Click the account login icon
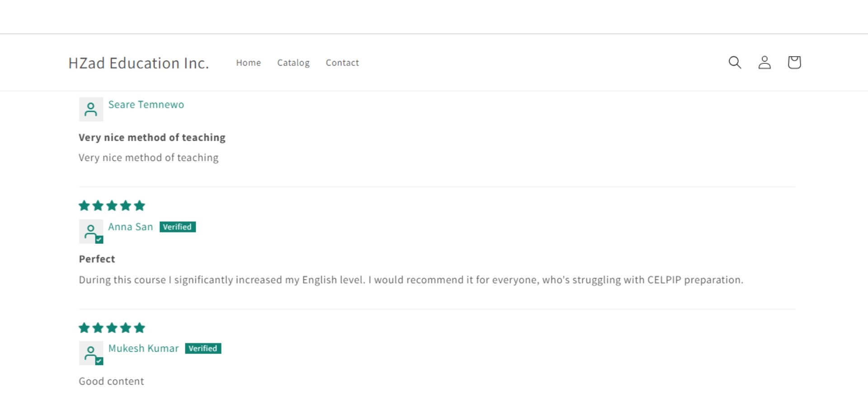Image resolution: width=868 pixels, height=420 pixels. click(x=764, y=62)
